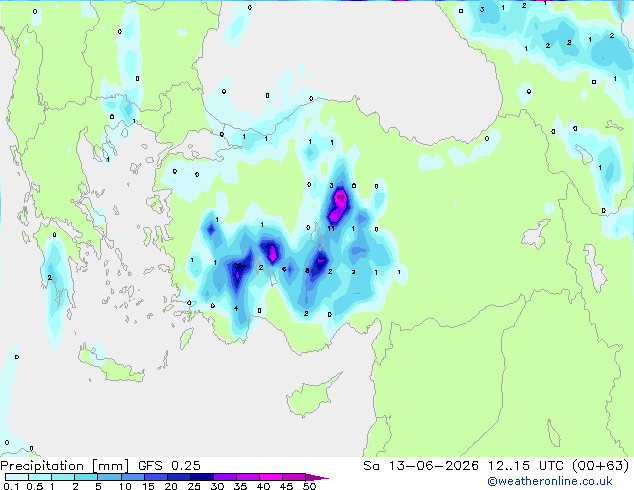
Task: Click the 40–45 mm magenta swatch
Action: pos(271,477)
